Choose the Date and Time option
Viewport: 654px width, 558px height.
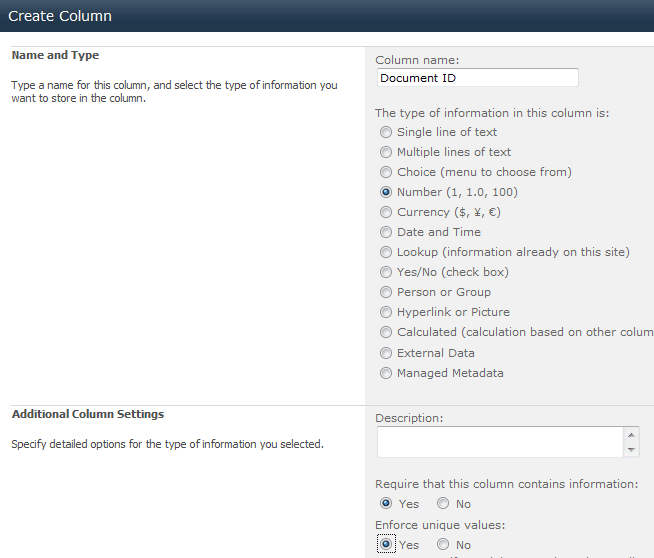tap(386, 232)
